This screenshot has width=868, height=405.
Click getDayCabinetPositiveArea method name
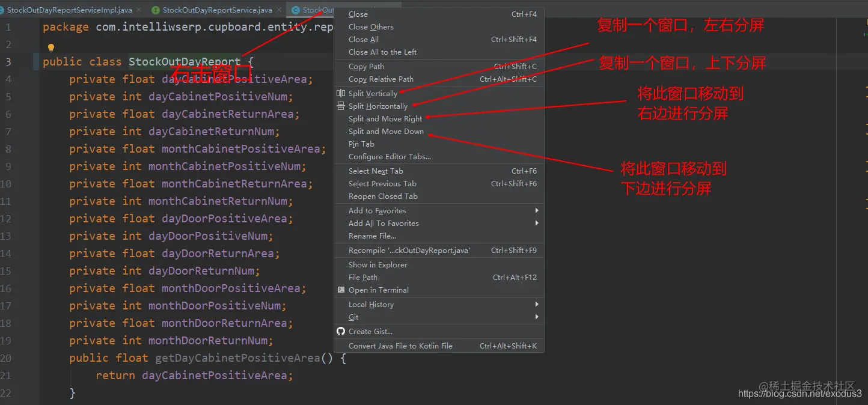click(x=237, y=358)
